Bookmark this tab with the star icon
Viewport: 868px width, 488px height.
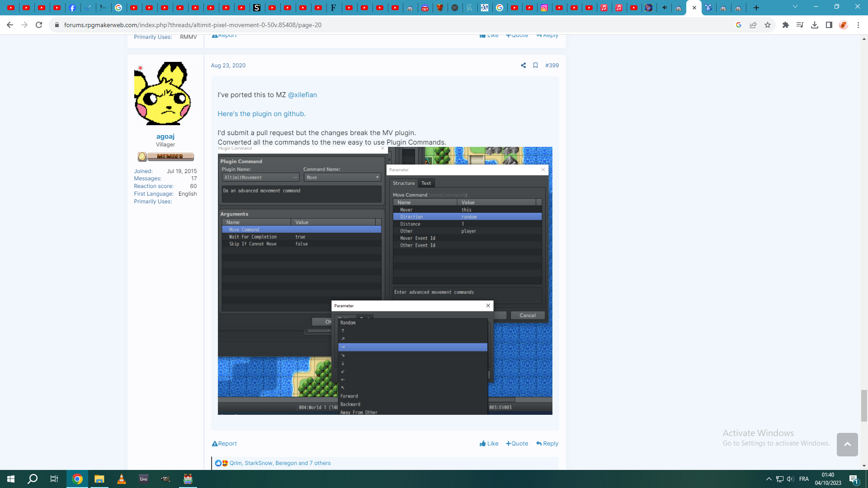tap(768, 25)
